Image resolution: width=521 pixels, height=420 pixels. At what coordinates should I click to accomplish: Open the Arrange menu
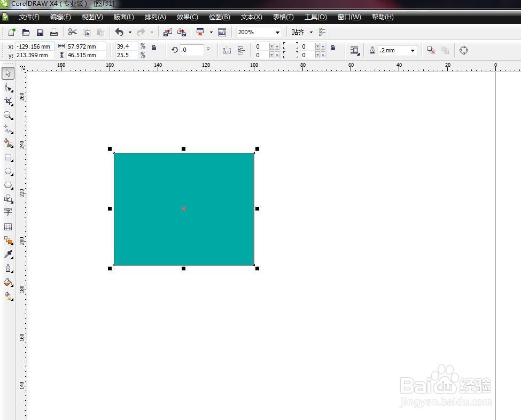coord(155,17)
